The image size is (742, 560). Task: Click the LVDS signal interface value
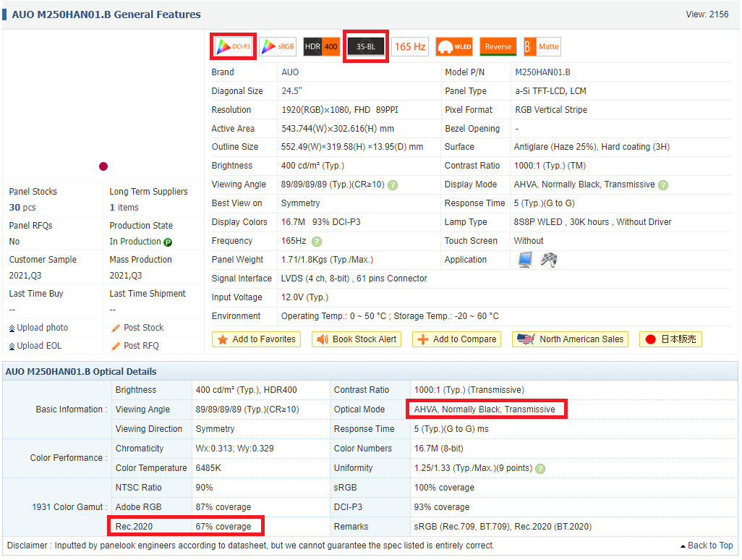[354, 279]
